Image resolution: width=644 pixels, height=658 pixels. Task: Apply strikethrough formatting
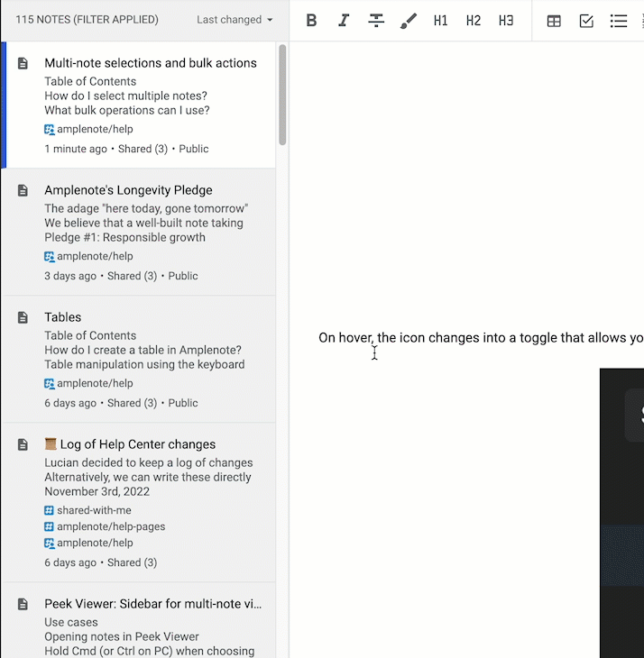pyautogui.click(x=376, y=20)
